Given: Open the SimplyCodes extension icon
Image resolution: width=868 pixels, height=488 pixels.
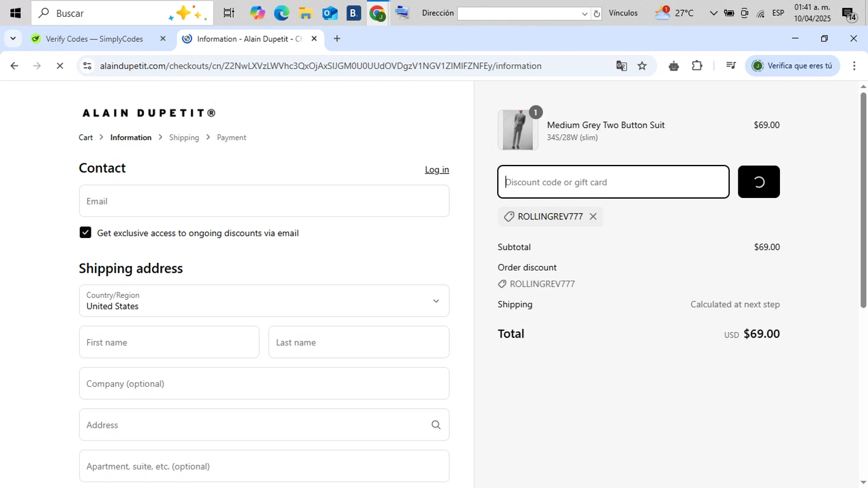Looking at the screenshot, I should point(674,66).
